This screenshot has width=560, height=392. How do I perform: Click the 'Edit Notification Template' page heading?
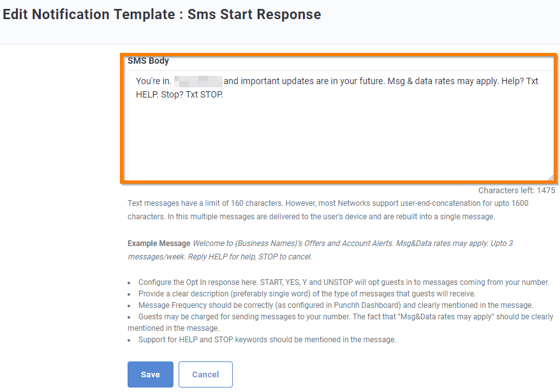(161, 14)
